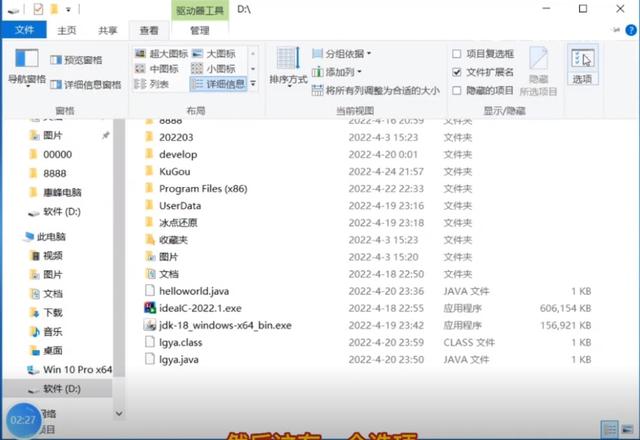Image resolution: width=640 pixels, height=440 pixels.
Task: Select the UserData folder
Action: click(180, 206)
